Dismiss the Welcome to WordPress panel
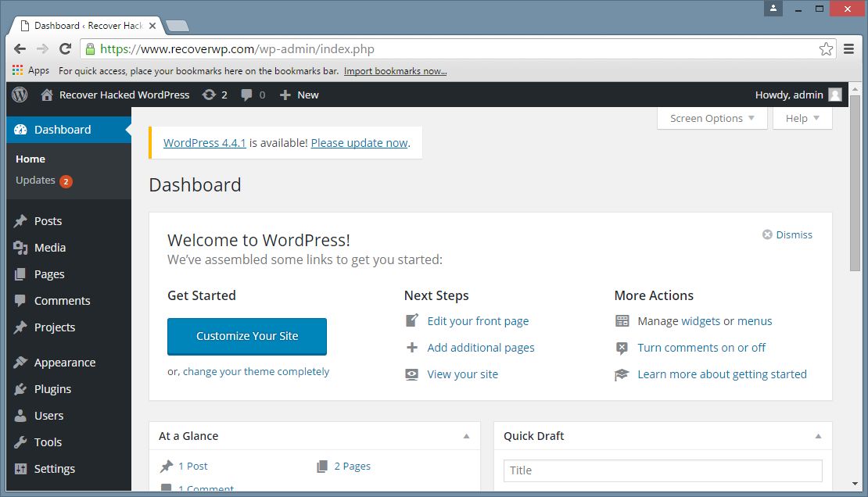The width and height of the screenshot is (868, 497). [787, 234]
